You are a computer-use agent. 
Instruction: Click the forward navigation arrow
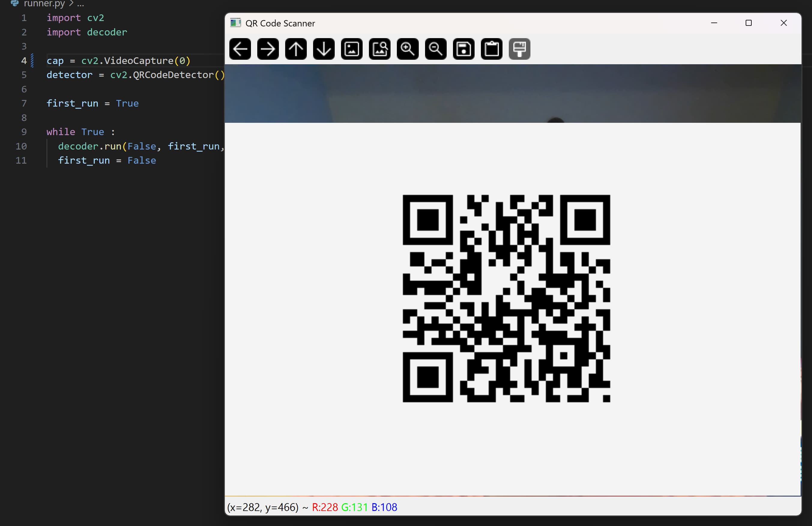click(268, 49)
